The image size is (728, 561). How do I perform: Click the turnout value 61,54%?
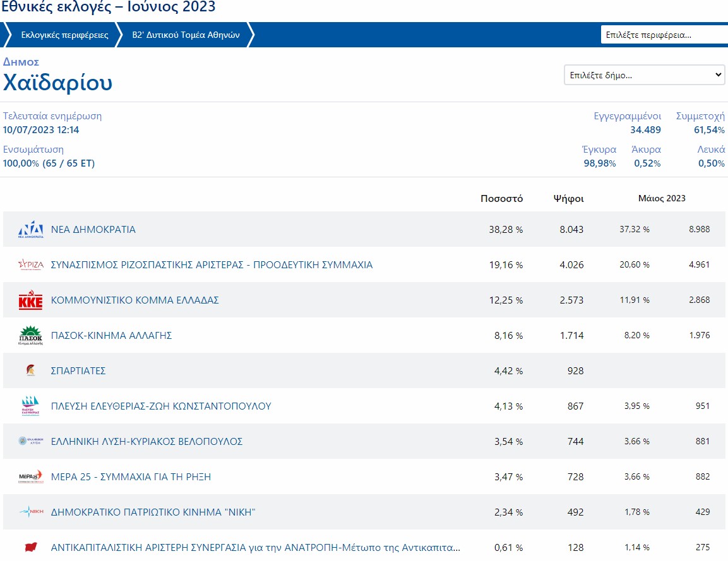[x=709, y=130]
